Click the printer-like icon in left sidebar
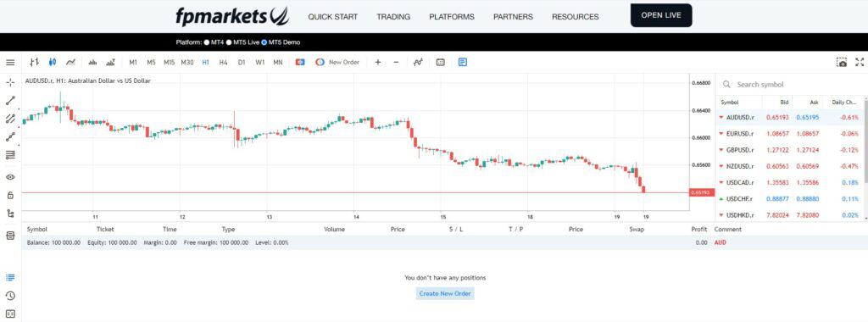The image size is (868, 322). (x=10, y=236)
